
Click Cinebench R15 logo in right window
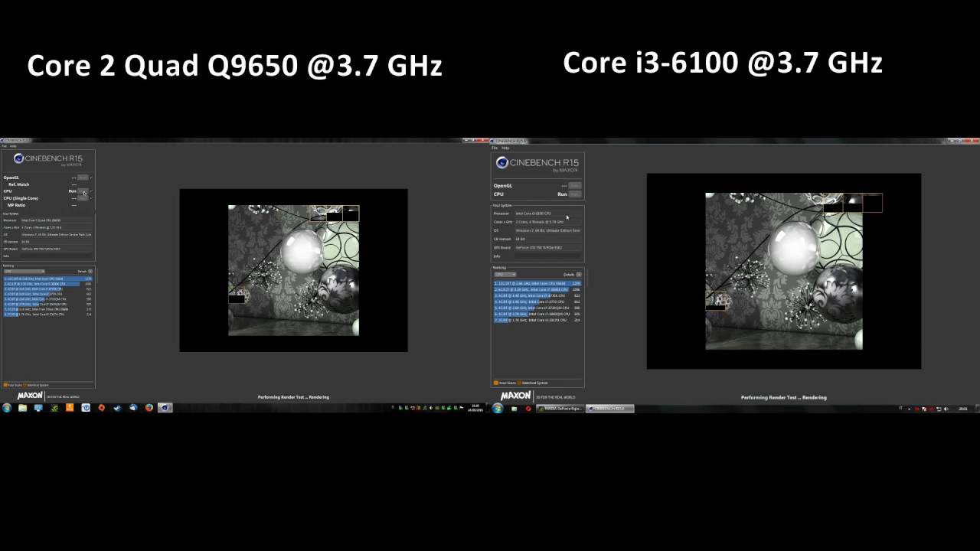tap(537, 164)
